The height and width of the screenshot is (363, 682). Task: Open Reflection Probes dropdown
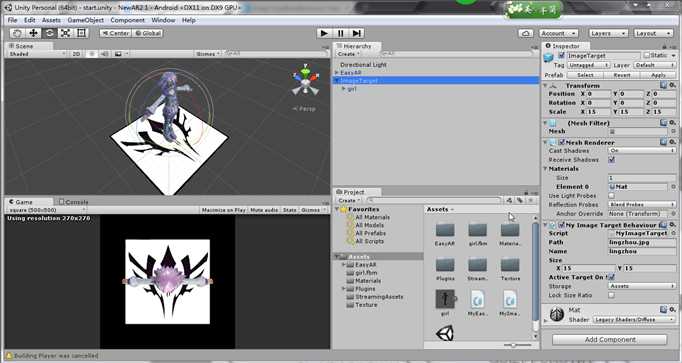pyautogui.click(x=642, y=204)
